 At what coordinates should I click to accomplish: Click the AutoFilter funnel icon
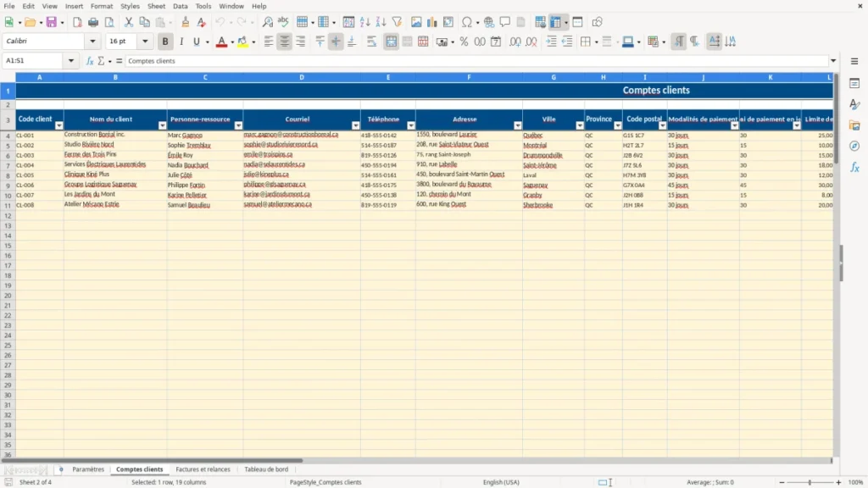click(x=397, y=22)
